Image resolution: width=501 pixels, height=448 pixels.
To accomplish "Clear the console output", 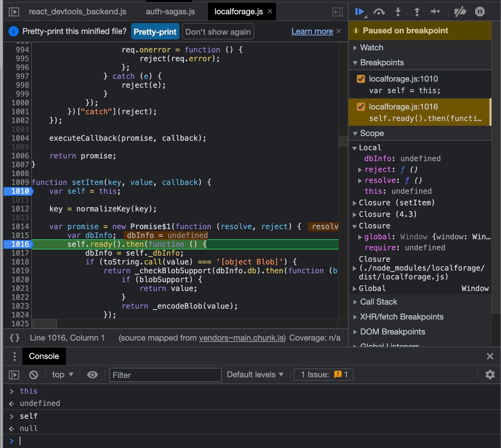I will (x=33, y=375).
